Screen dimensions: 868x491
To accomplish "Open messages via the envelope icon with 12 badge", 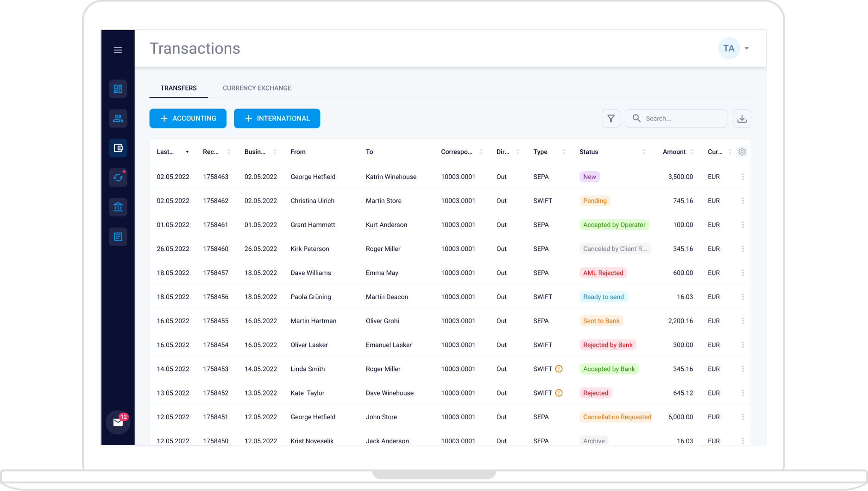I will (x=118, y=422).
